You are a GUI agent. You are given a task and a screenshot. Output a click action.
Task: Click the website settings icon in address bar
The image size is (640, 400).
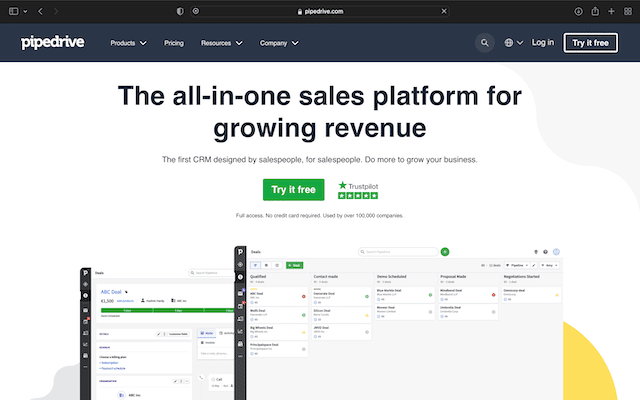(196, 11)
